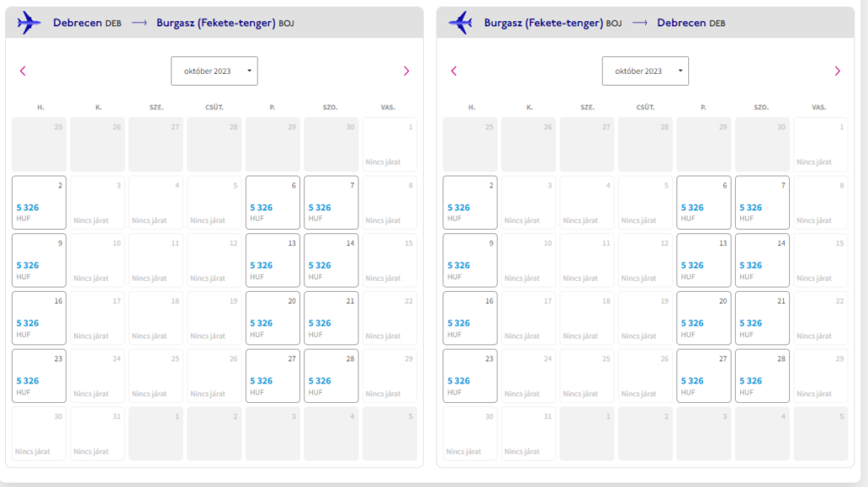The height and width of the screenshot is (487, 868).
Task: Select October 2 outbound flight for 5 326 HUF
Action: 39,203
